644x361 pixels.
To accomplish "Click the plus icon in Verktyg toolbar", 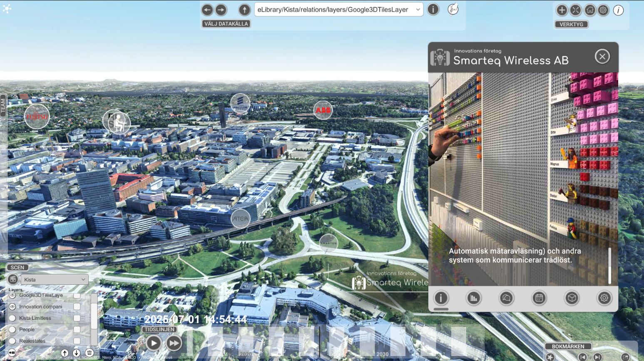I will click(x=562, y=10).
